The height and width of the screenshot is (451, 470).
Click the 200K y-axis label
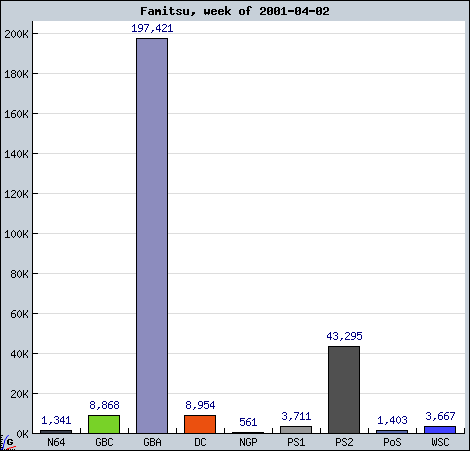16,34
